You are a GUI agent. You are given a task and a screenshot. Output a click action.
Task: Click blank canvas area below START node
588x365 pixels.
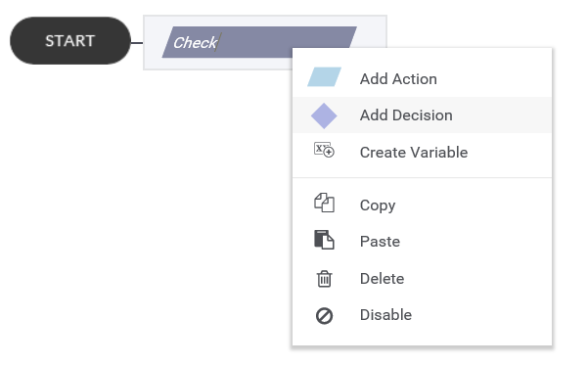[x=113, y=206]
